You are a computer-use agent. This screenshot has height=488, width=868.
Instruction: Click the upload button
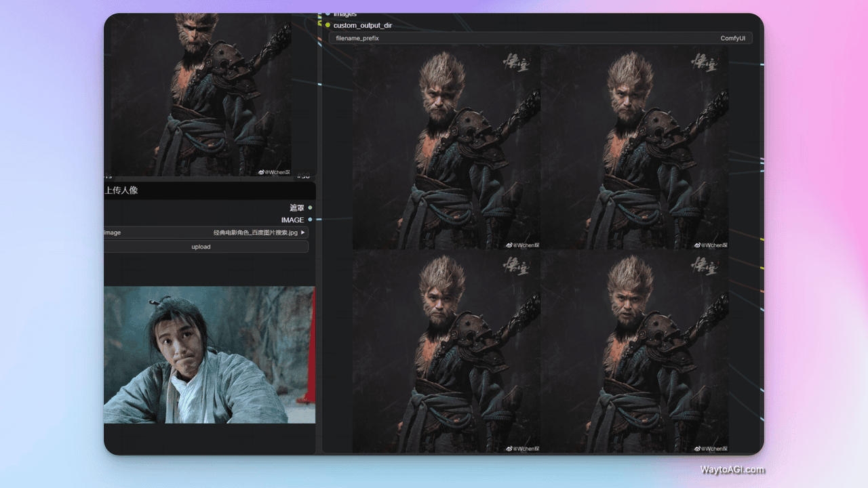click(x=201, y=247)
